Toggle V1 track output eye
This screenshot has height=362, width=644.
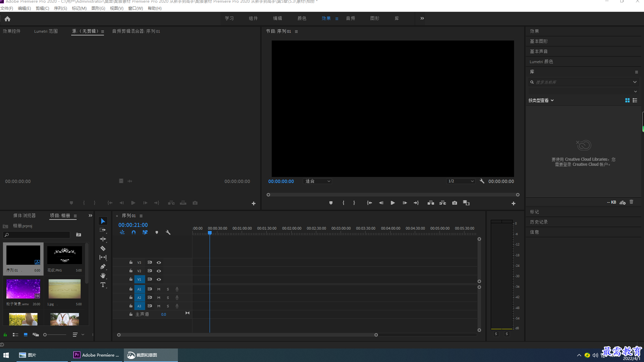tap(159, 279)
